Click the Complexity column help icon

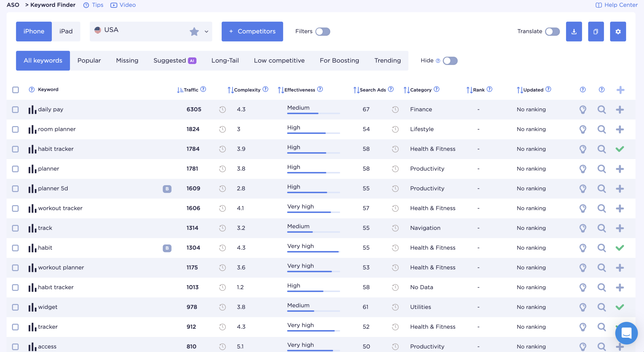(x=265, y=89)
